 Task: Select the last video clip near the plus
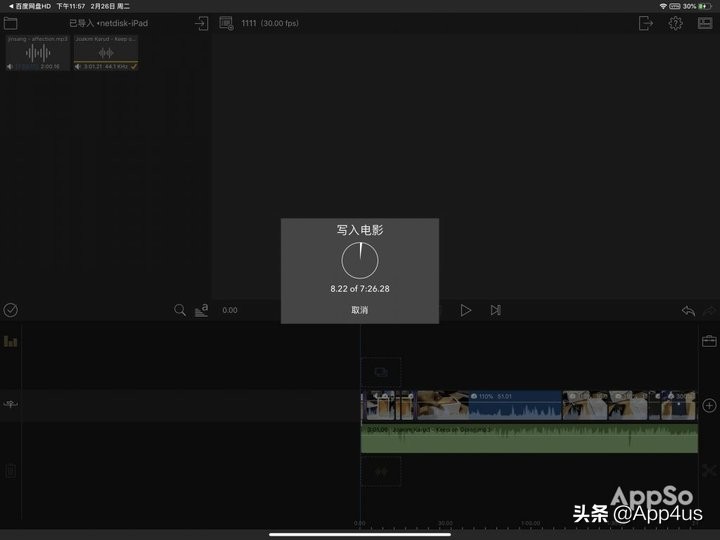[678, 405]
